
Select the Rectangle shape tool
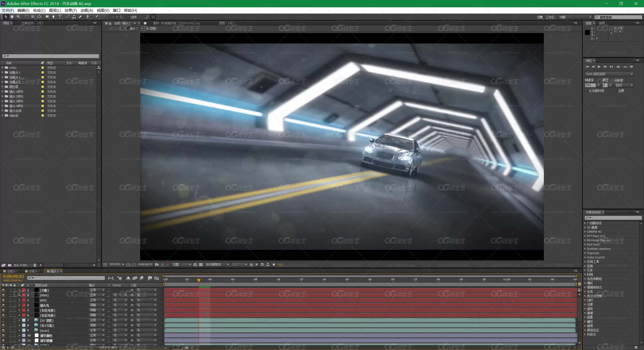click(x=47, y=17)
